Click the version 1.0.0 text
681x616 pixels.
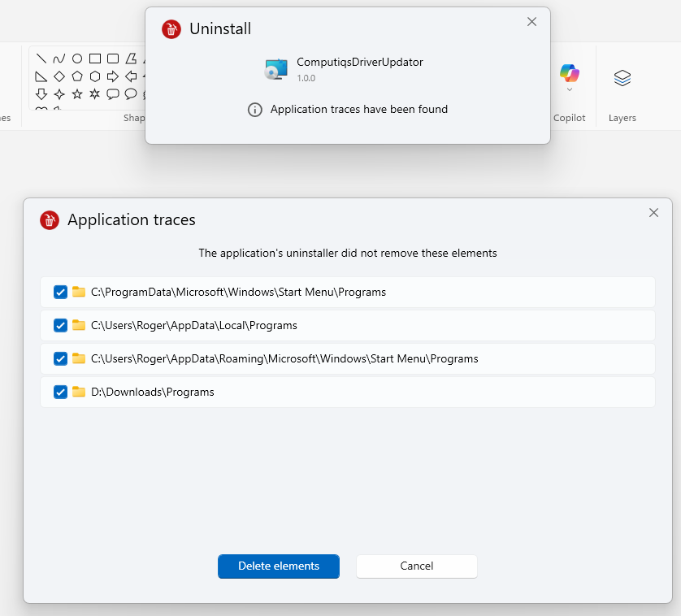(x=306, y=78)
